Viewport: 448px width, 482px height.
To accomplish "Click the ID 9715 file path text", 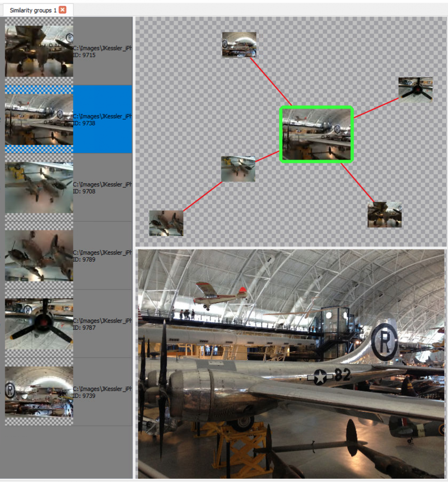I will click(x=102, y=48).
